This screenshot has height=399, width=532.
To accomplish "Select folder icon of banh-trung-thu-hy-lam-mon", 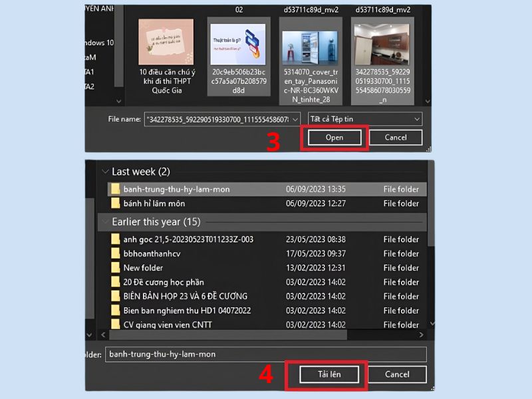I will (x=115, y=189).
